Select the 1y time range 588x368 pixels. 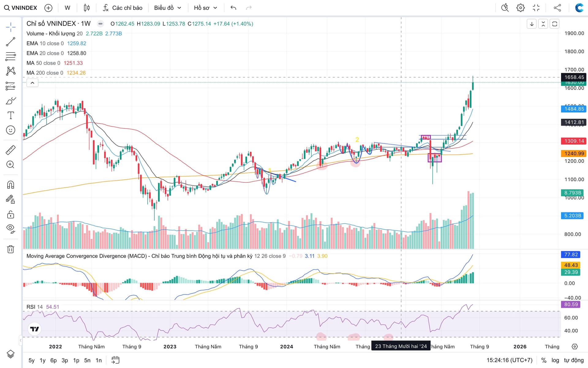(43, 360)
